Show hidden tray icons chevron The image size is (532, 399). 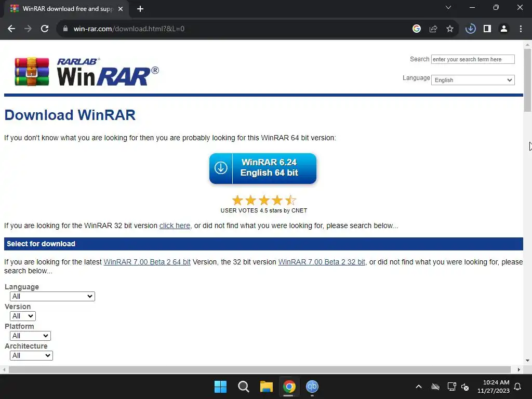(419, 387)
